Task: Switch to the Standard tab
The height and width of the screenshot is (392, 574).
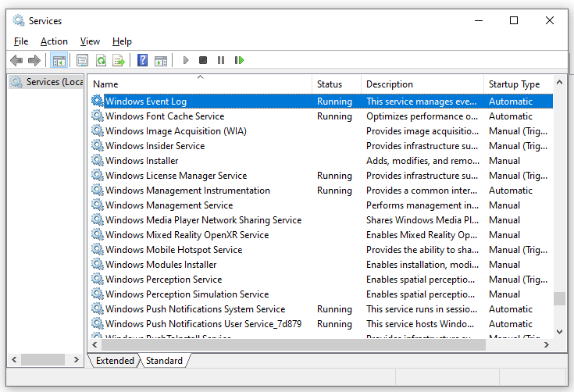Action: 164,361
